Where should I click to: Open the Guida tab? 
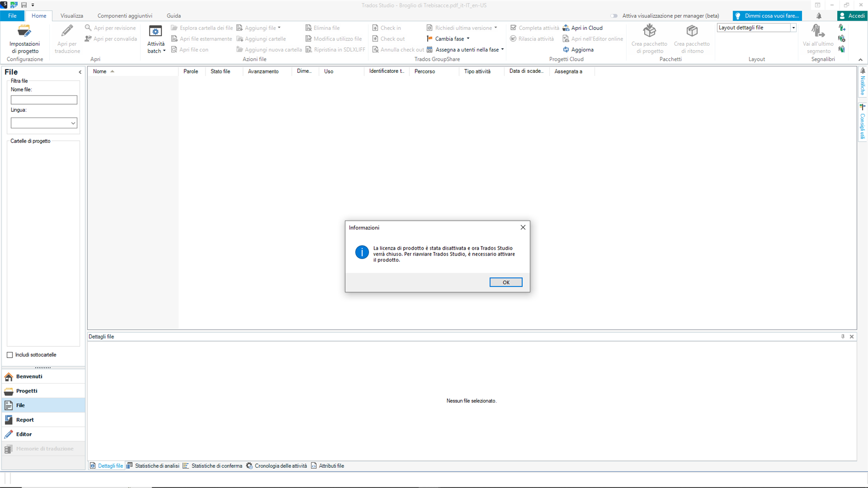point(174,16)
